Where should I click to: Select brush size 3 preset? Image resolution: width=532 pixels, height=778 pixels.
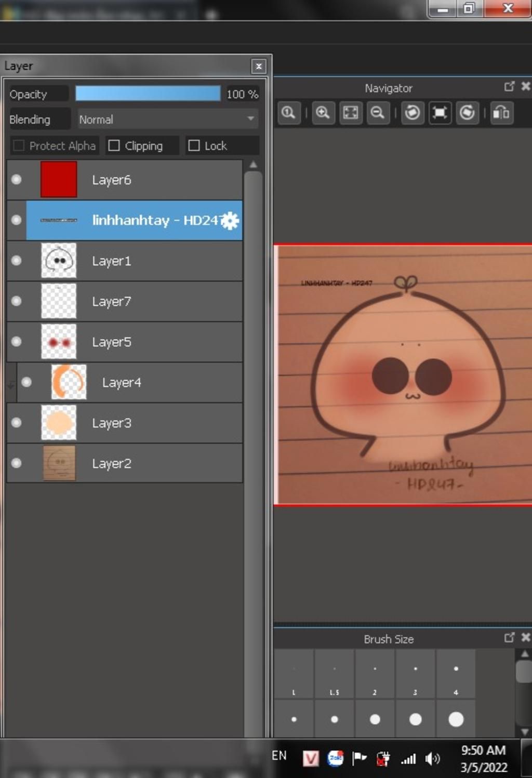tap(416, 673)
